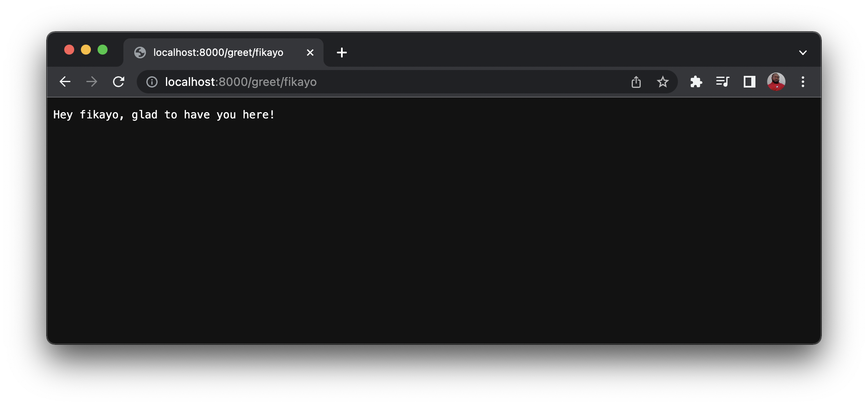Bookmark this page with the star icon
This screenshot has width=868, height=406.
coord(663,82)
